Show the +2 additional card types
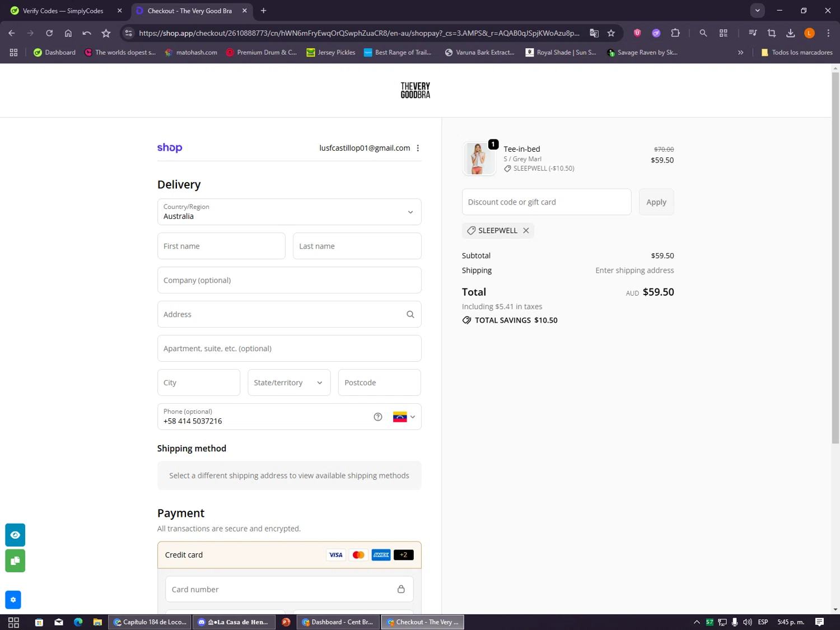The width and height of the screenshot is (840, 630). coord(403,555)
